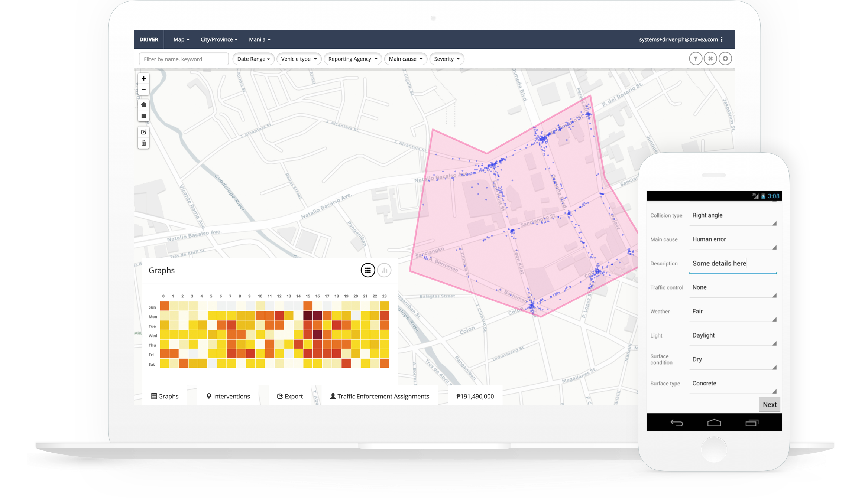The height and width of the screenshot is (502, 868).
Task: Click the edit record pencil icon
Action: [143, 132]
